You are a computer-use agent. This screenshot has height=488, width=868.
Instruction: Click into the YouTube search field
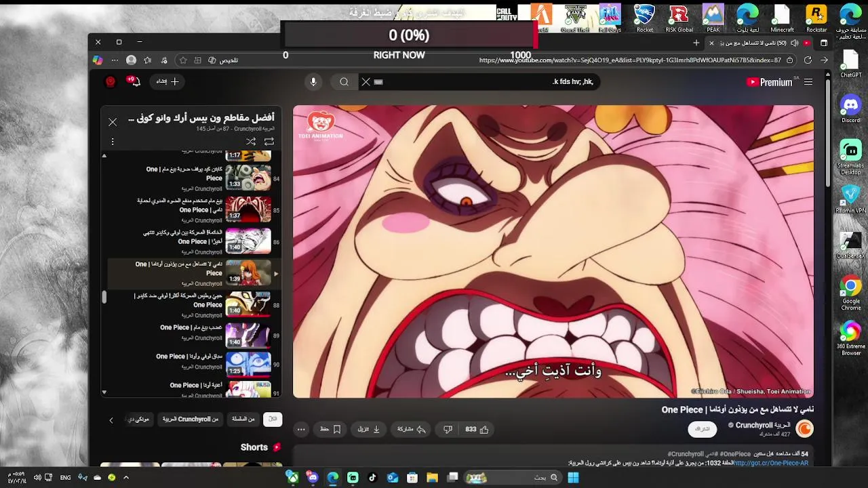[x=478, y=81]
